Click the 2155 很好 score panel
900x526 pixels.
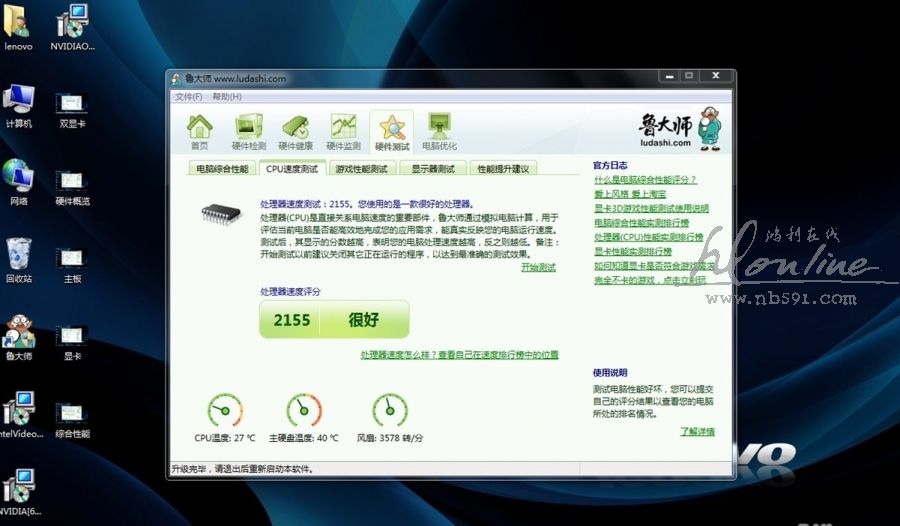coord(334,321)
